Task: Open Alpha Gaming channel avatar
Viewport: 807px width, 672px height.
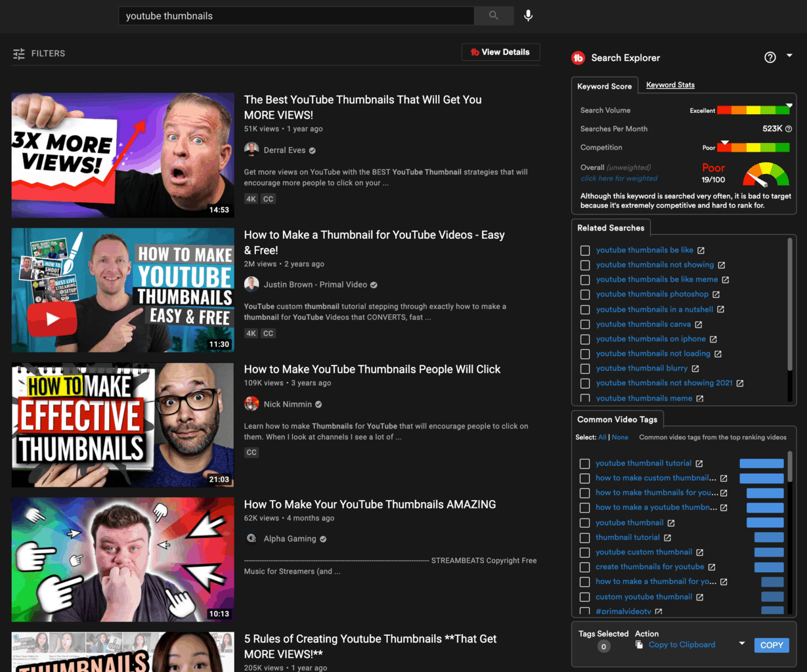Action: coord(251,539)
